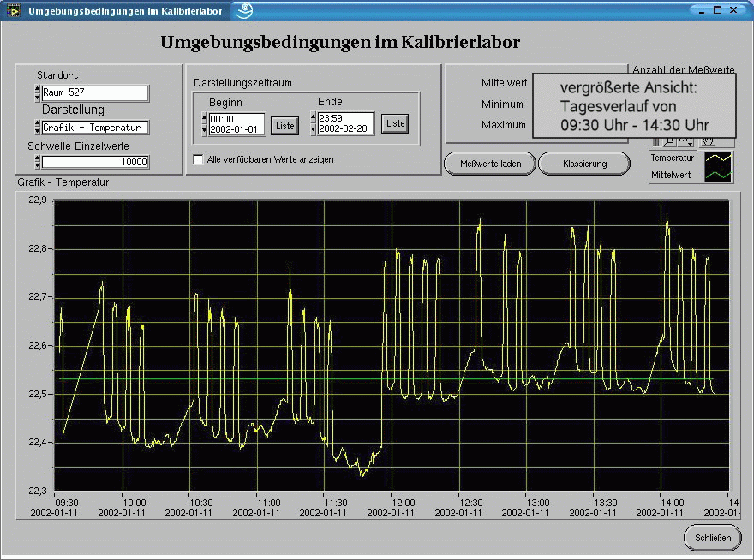754x560 pixels.
Task: Close the window with the title bar X
Action: click(x=733, y=10)
